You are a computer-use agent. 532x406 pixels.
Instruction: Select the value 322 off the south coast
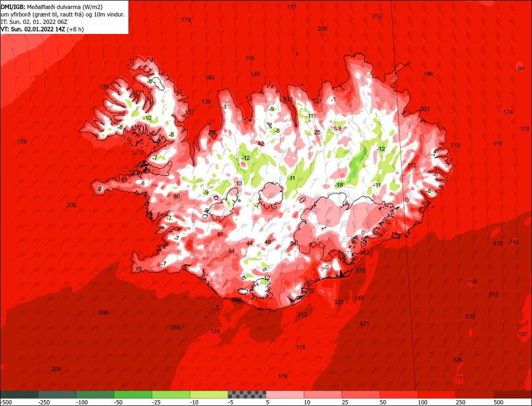338,302
